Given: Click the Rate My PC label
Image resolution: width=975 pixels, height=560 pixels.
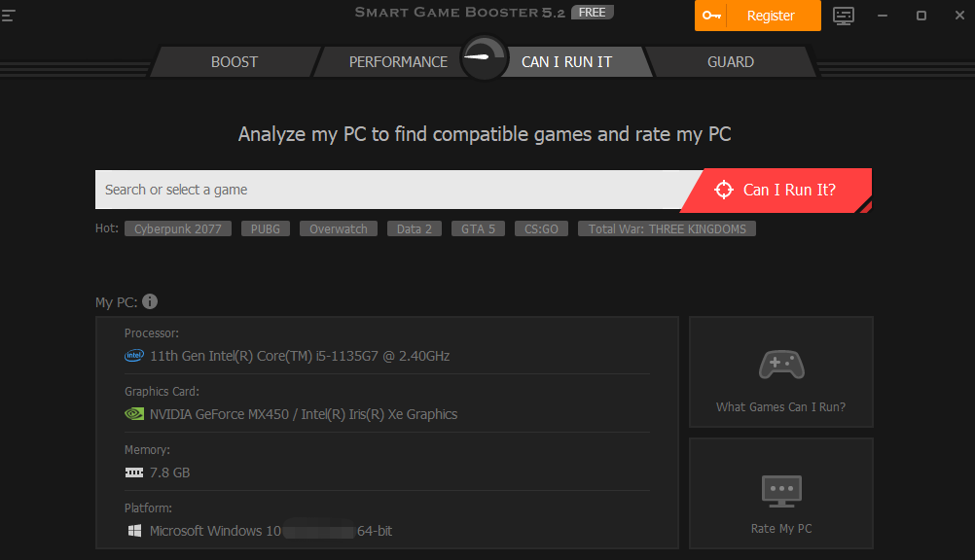Looking at the screenshot, I should coord(781,528).
